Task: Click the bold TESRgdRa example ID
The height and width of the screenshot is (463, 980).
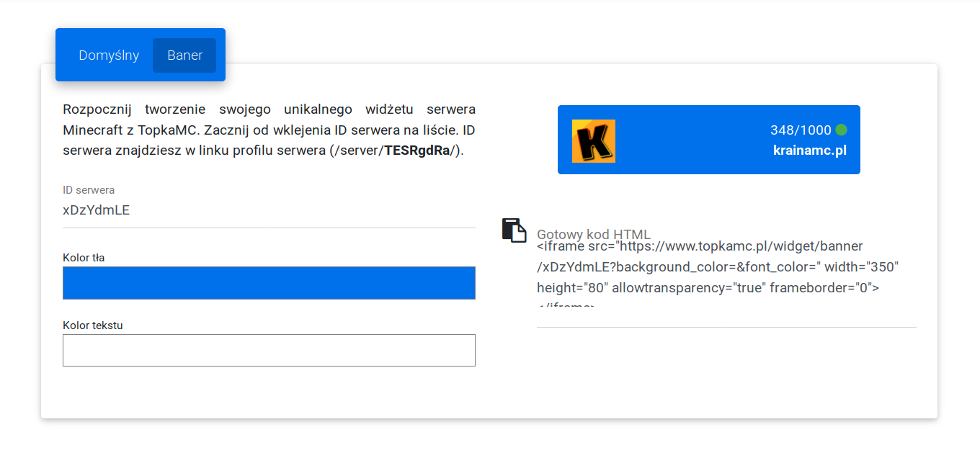Action: click(417, 151)
